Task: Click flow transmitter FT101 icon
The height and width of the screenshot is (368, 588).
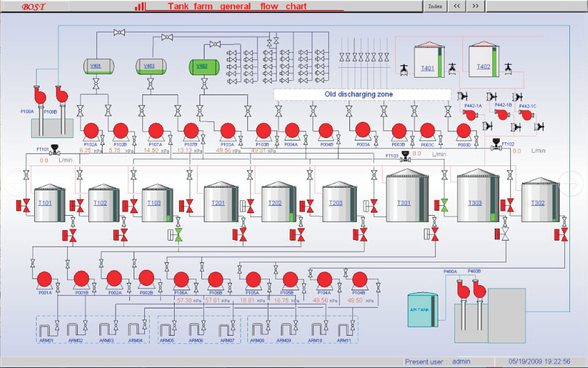Action: pyautogui.click(x=55, y=149)
